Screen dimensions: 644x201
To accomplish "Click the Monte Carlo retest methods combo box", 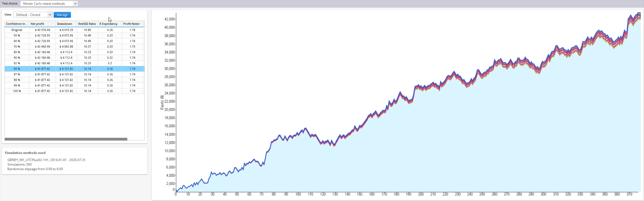I will tap(49, 3).
